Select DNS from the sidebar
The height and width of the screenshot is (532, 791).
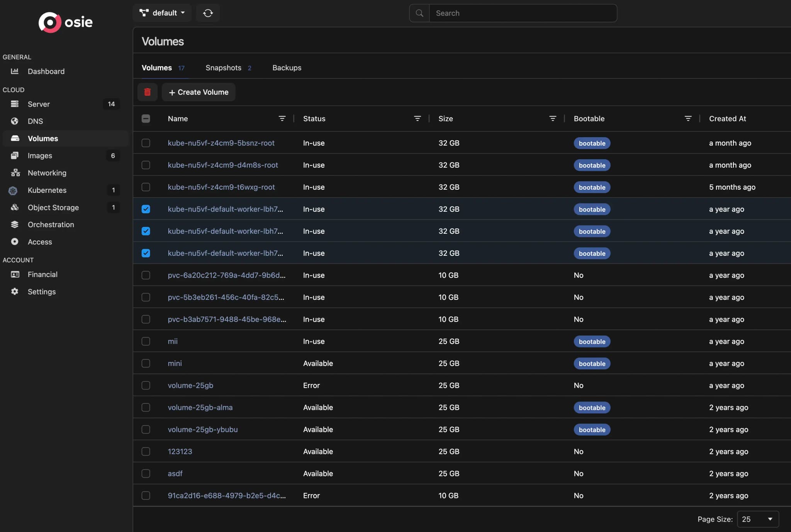point(35,121)
